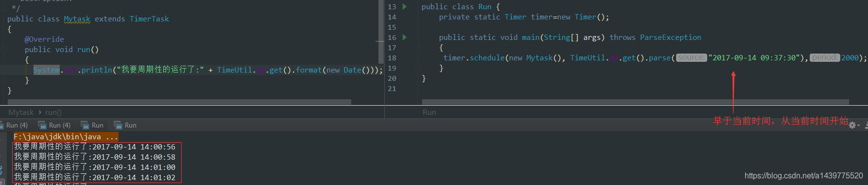Click the period: parameter hint
This screenshot has height=185, width=868.
(824, 57)
